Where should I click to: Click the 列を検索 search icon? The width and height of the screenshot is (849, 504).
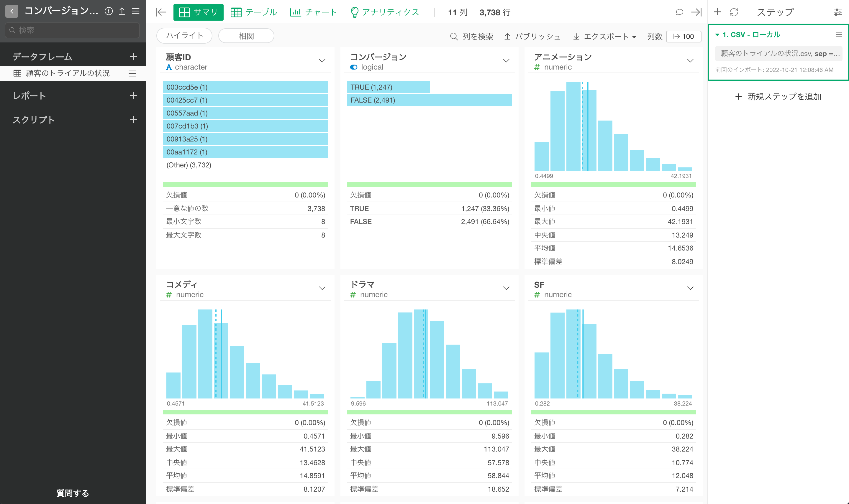pos(454,36)
